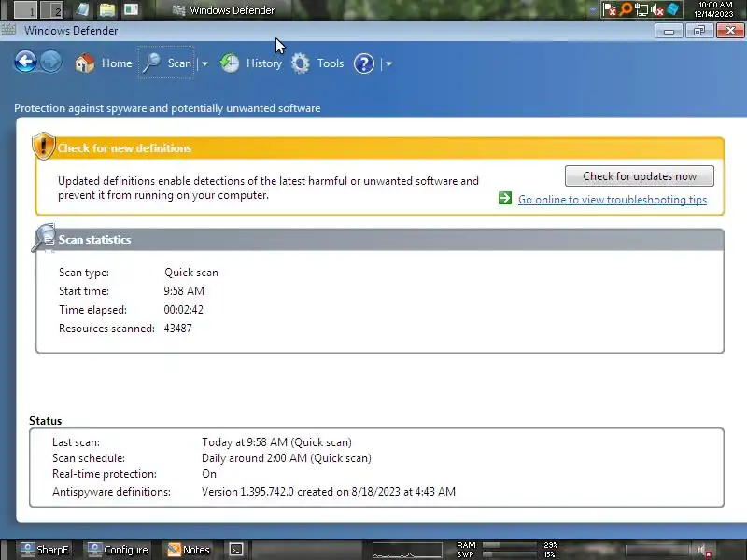Click the RAM usage bar

[x=511, y=545]
